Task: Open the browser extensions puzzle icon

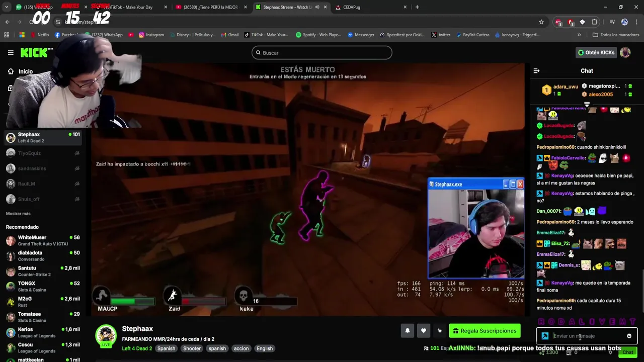Action: (x=595, y=22)
